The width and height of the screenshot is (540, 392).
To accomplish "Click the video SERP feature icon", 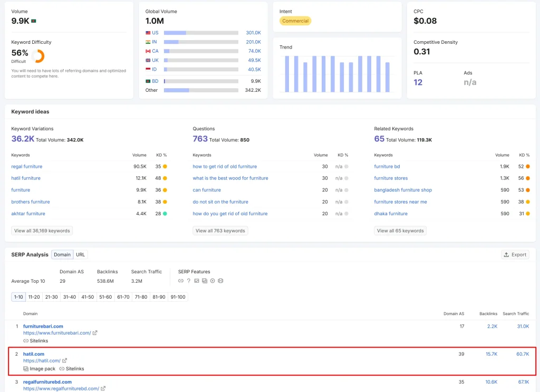I will (x=213, y=281).
